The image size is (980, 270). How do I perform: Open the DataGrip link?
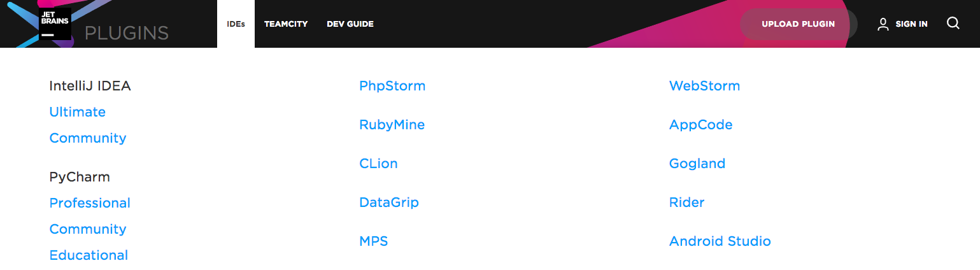pyautogui.click(x=389, y=202)
